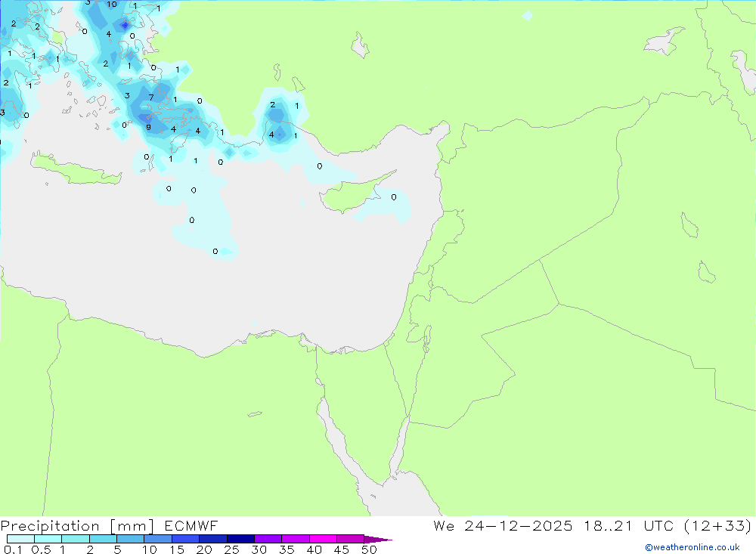Click the '9' precipitation value on the map

pyautogui.click(x=148, y=127)
